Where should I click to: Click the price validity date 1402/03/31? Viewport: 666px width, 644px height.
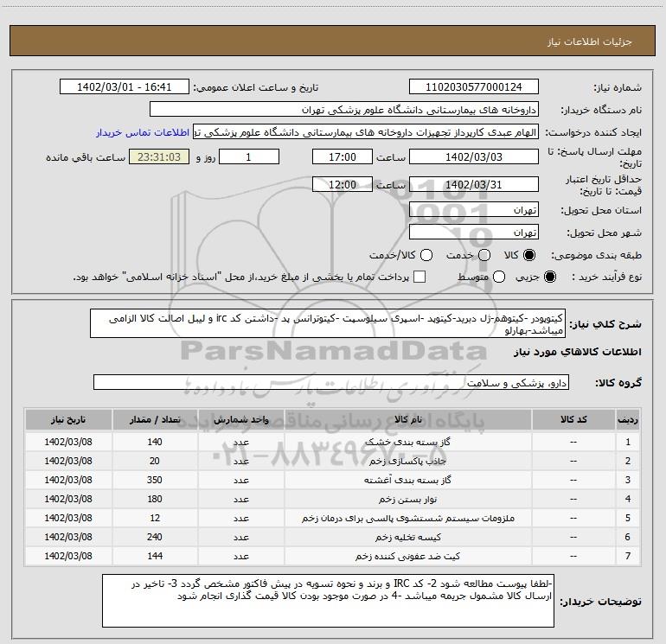coord(474,185)
